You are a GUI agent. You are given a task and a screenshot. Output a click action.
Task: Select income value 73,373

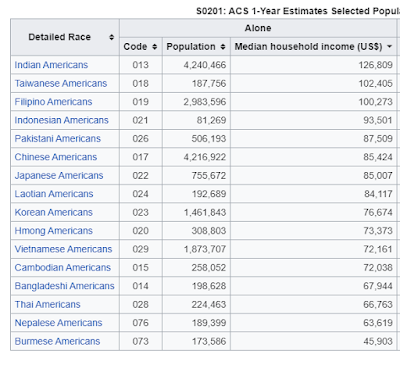point(378,231)
